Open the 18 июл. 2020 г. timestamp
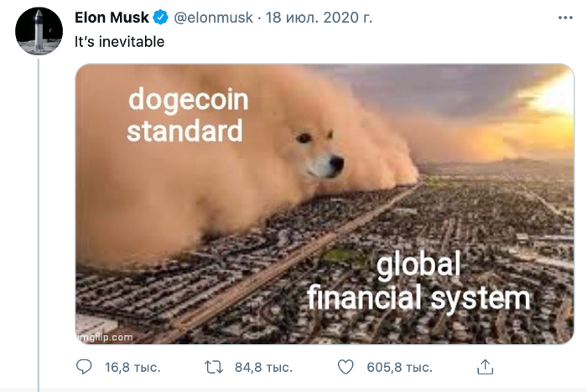 click(319, 18)
